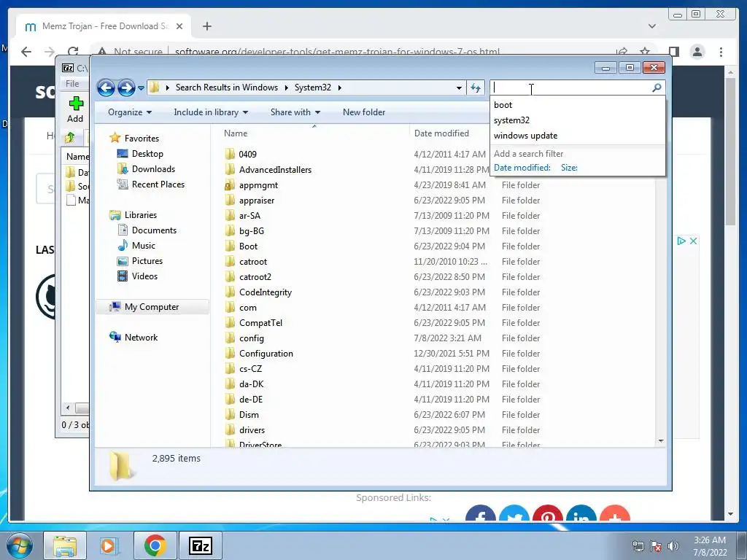Select the drivers folder

[x=252, y=430]
